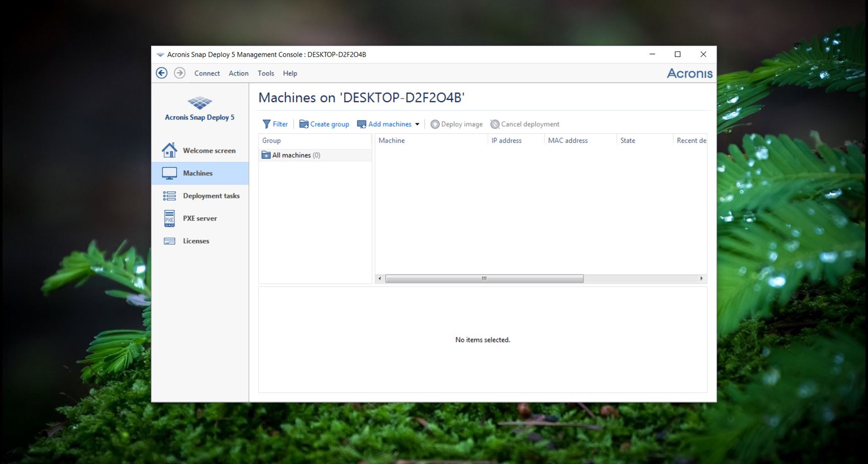This screenshot has width=868, height=464.
Task: Click the title bar application icon
Action: pos(160,54)
